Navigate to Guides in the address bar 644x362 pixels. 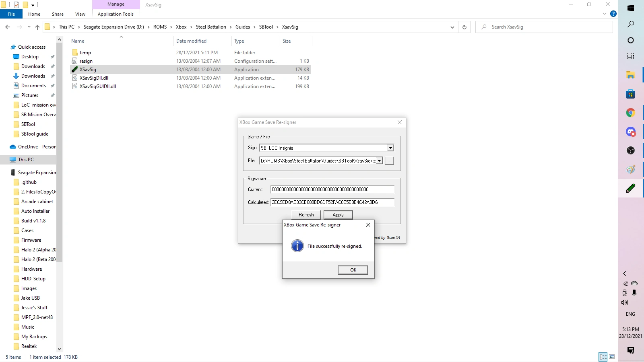(243, 27)
